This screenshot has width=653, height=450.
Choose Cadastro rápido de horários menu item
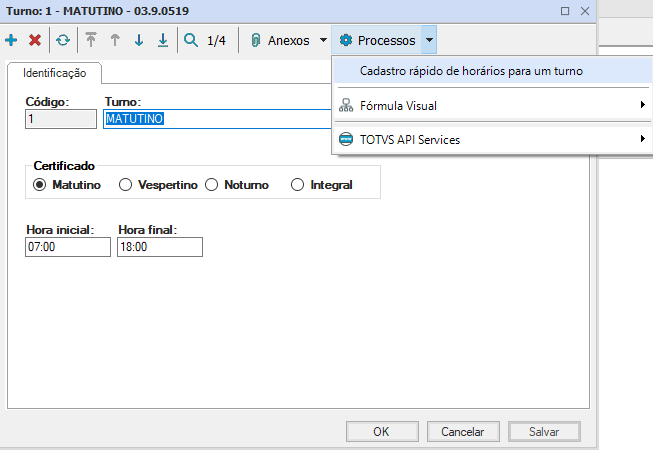click(x=470, y=71)
